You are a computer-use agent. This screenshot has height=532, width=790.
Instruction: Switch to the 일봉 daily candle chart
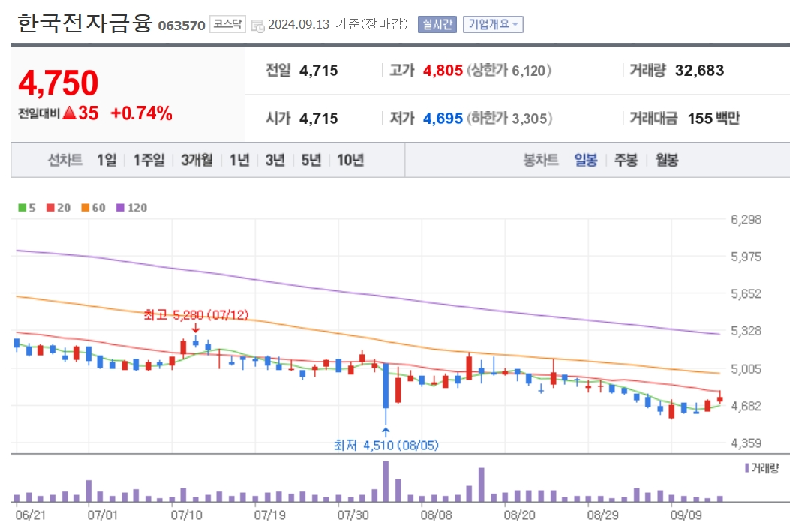pos(585,161)
